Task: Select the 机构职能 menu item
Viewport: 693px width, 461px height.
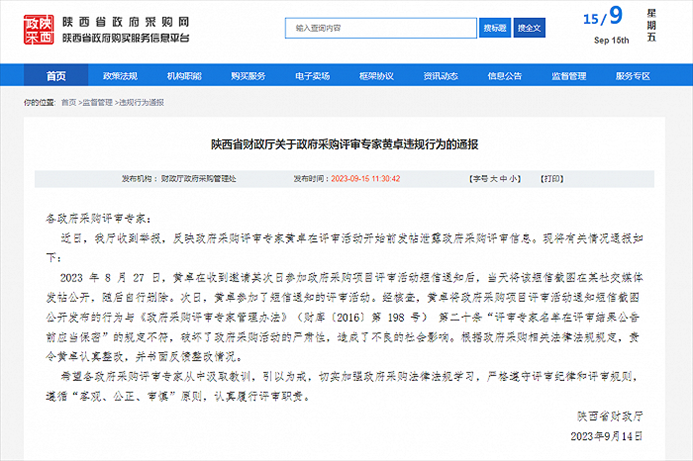Action: coord(184,76)
